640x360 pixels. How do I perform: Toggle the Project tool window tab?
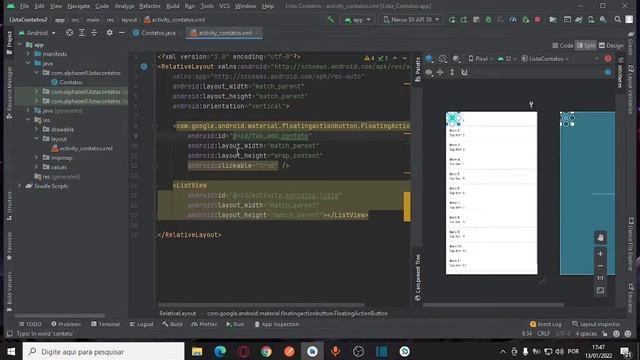[x=9, y=42]
